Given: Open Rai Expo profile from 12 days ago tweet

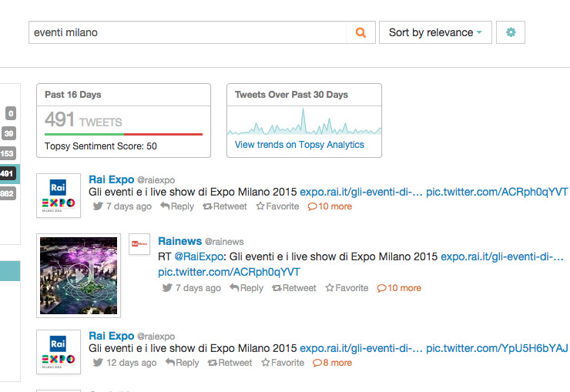Looking at the screenshot, I should tap(112, 336).
